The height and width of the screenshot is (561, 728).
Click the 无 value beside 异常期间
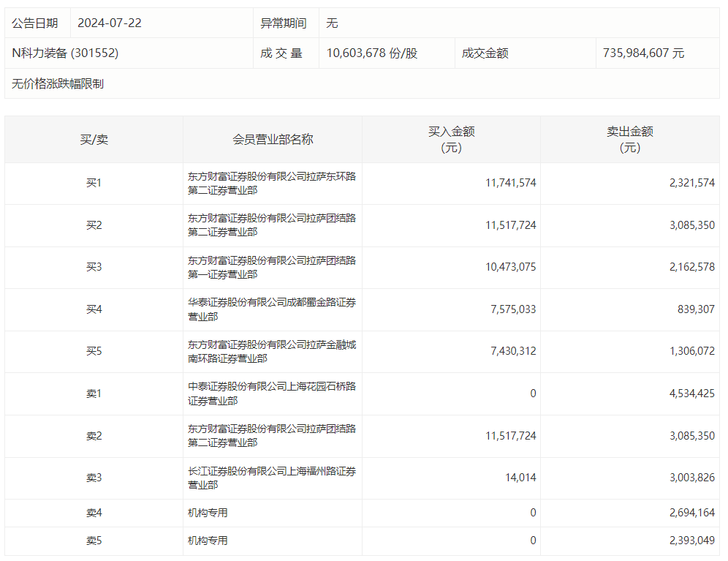332,23
